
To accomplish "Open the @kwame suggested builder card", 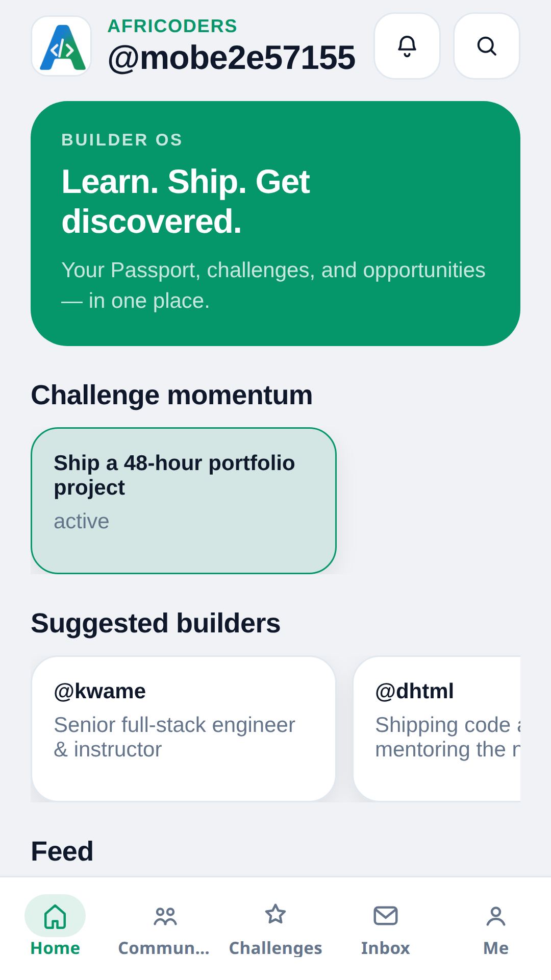I will pyautogui.click(x=184, y=729).
